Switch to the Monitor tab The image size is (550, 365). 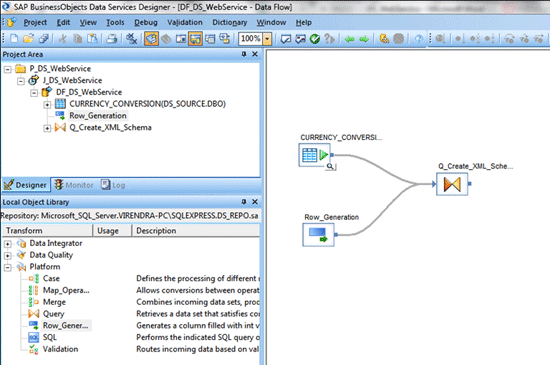click(x=74, y=185)
